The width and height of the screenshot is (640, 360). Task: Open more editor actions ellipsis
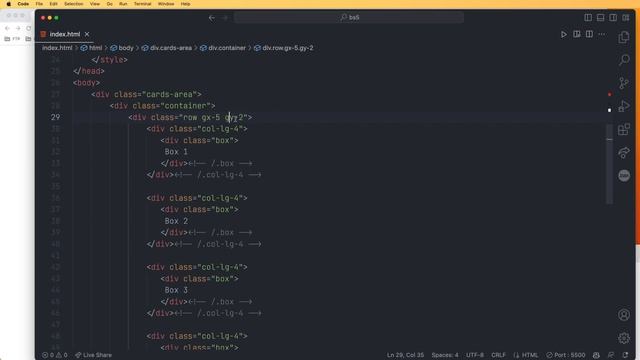(x=602, y=34)
